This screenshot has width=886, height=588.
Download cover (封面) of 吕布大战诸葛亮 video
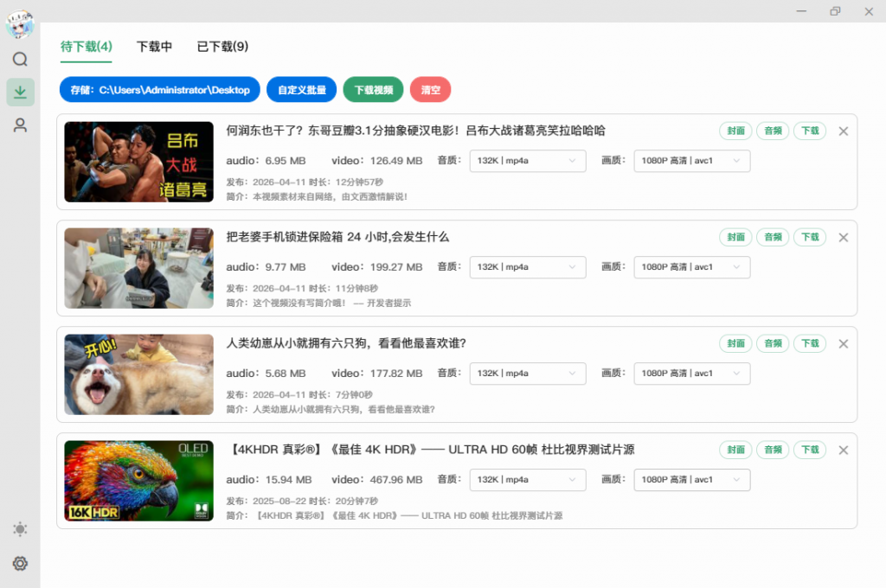click(735, 131)
